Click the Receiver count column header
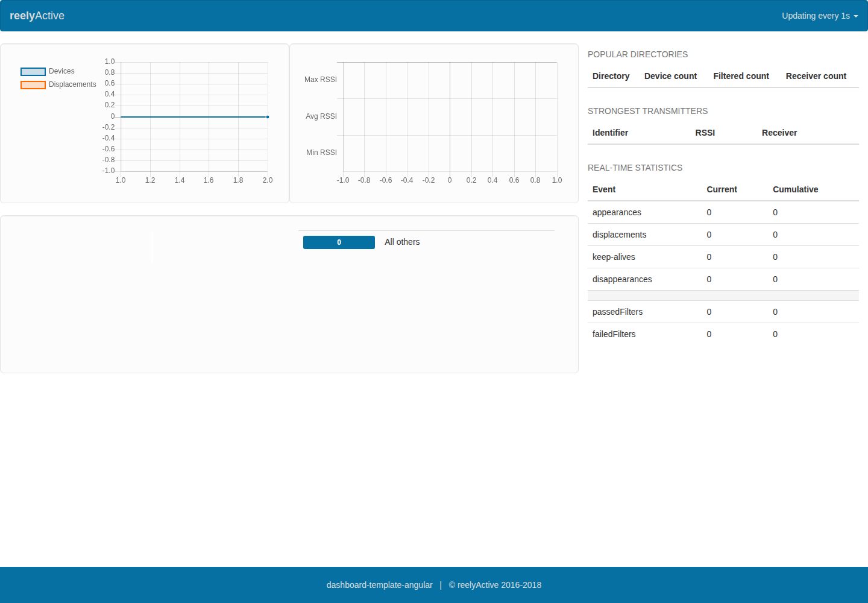 click(x=816, y=76)
